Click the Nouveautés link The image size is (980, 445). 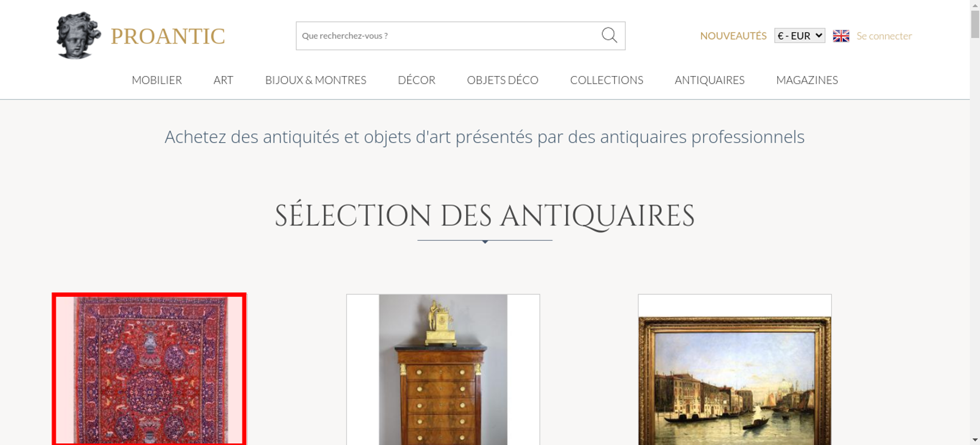coord(733,36)
